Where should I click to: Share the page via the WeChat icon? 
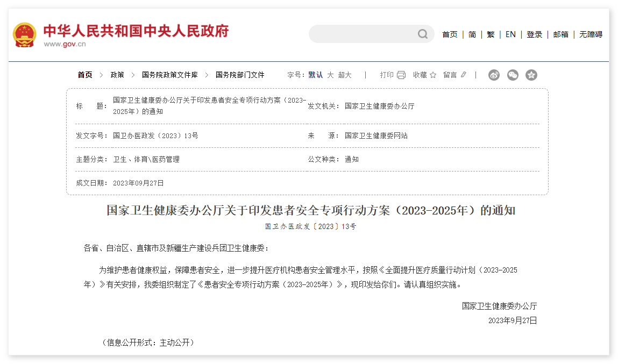pyautogui.click(x=513, y=75)
